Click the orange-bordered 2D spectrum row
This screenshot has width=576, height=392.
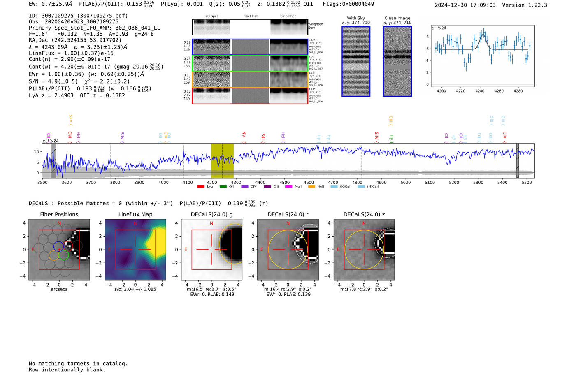pyautogui.click(x=250, y=79)
